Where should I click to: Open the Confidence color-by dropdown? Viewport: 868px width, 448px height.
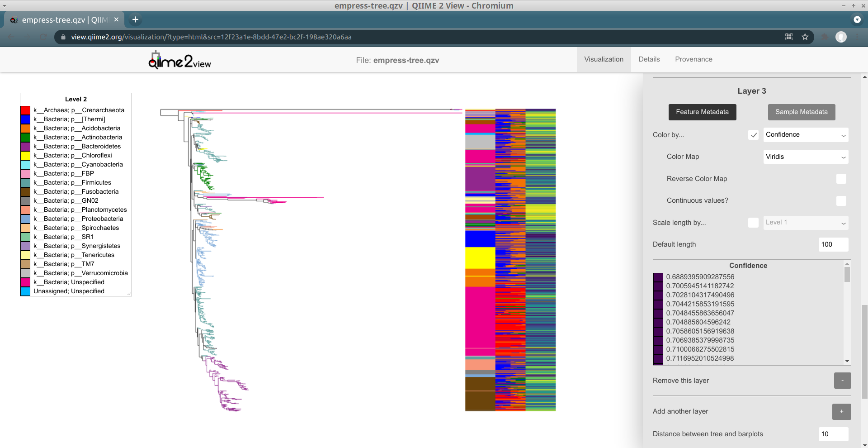click(x=806, y=134)
